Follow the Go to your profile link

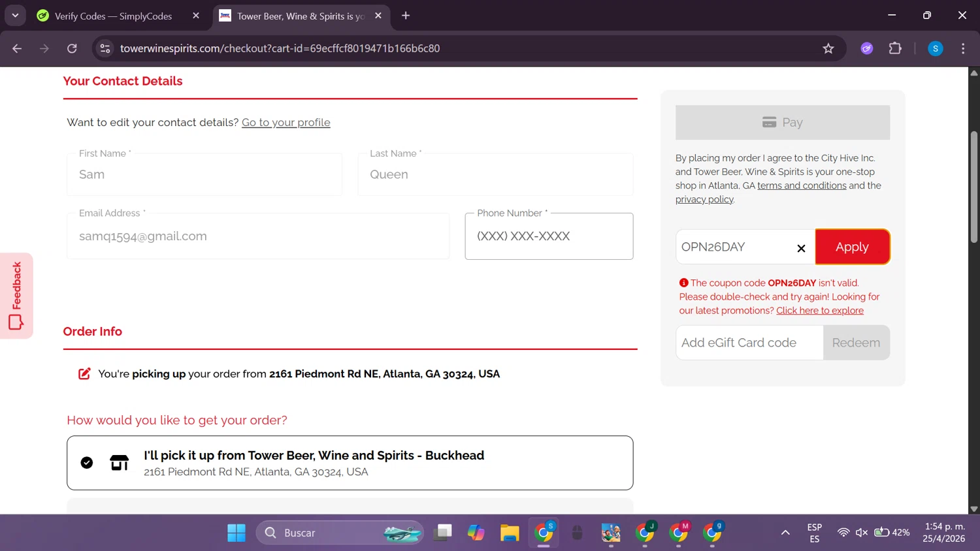286,123
